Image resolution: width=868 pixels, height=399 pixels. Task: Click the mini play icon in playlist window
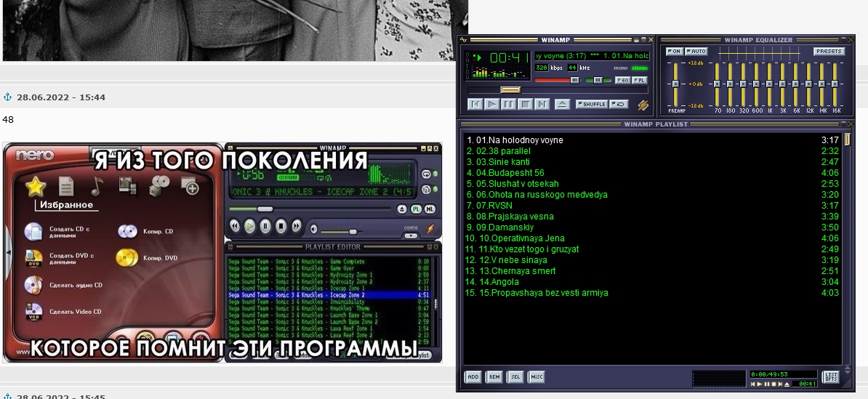(760, 384)
